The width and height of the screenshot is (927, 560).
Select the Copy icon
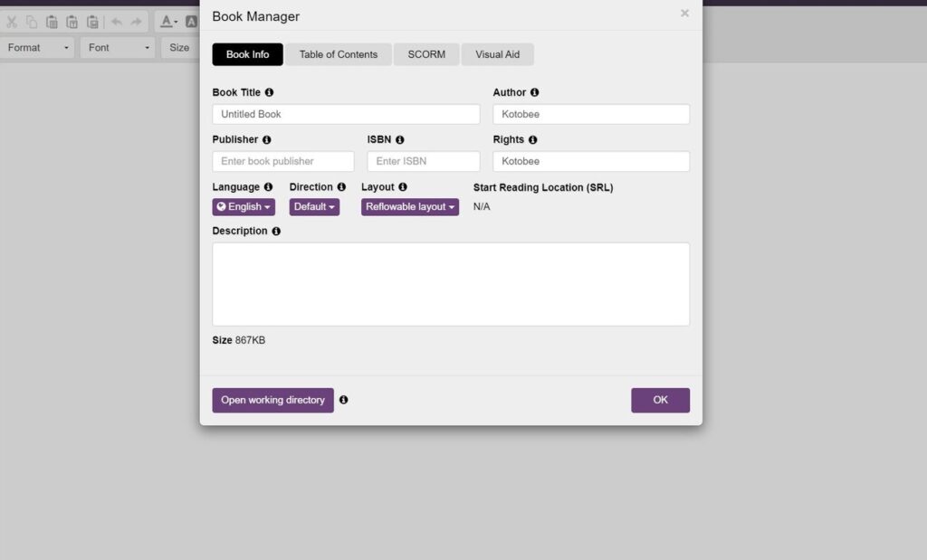(x=31, y=22)
